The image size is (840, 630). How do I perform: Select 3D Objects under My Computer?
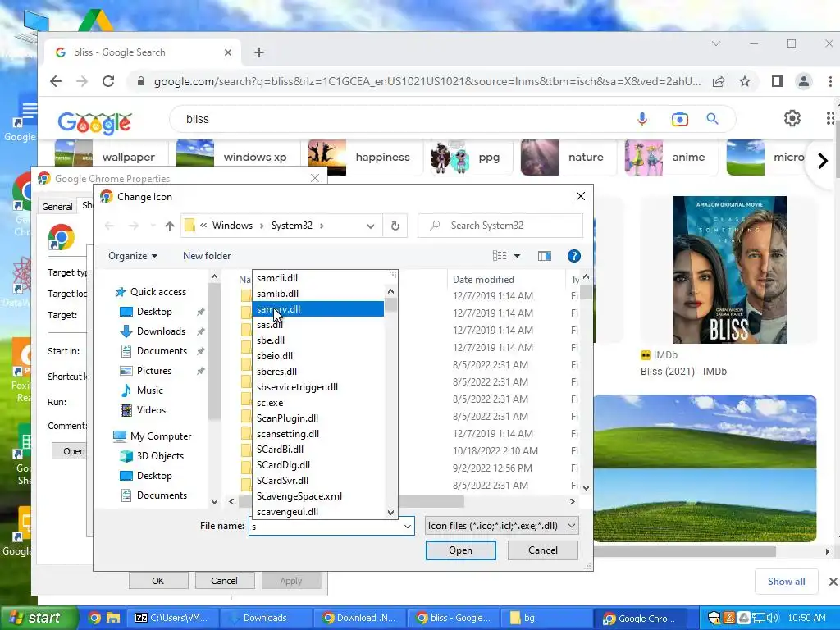pos(160,456)
